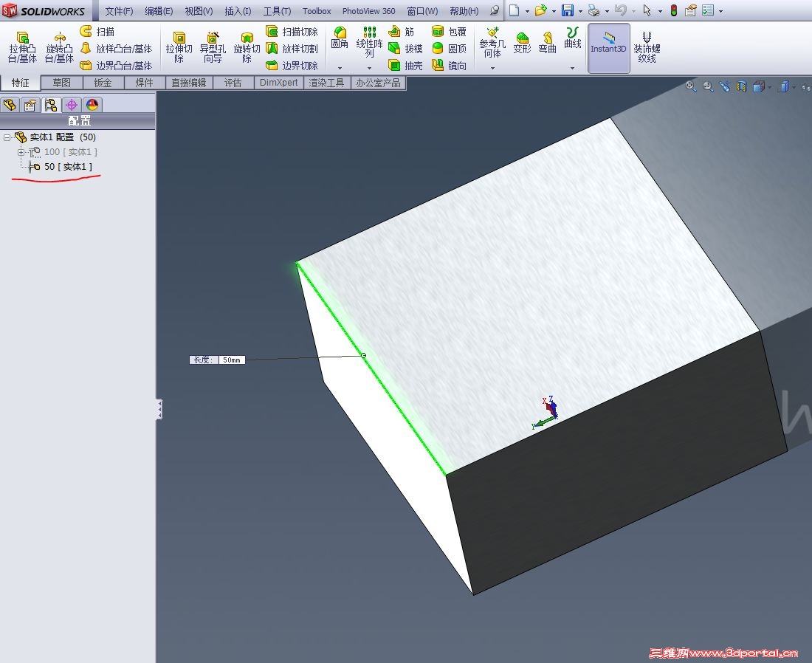Switch to the 评估 tab
Viewport: 812px width, 663px height.
[x=233, y=83]
